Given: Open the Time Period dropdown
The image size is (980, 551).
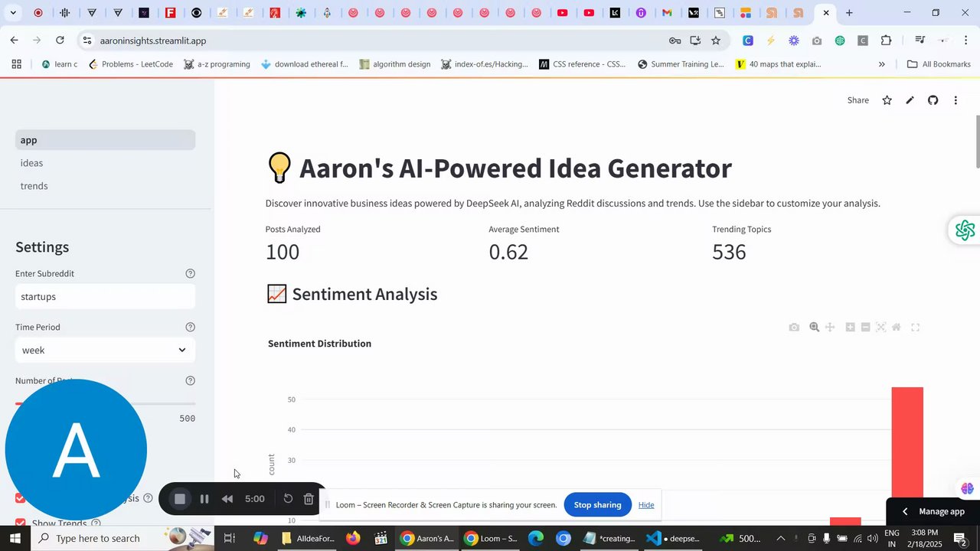Looking at the screenshot, I should (x=105, y=350).
